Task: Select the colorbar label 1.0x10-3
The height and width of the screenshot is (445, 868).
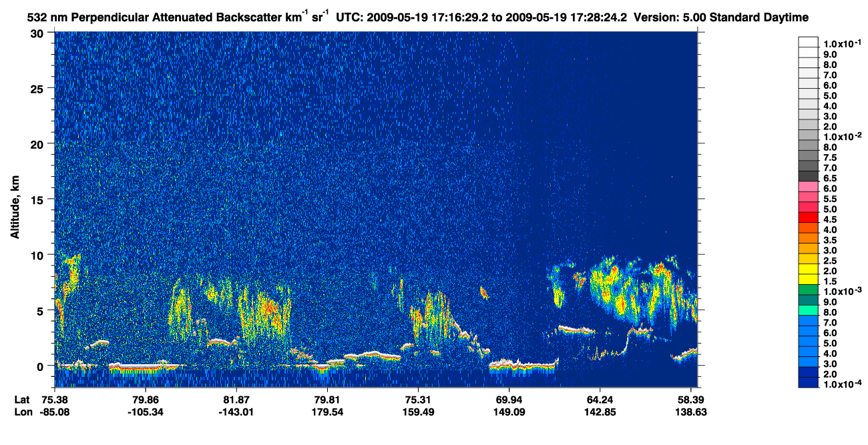Action: pyautogui.click(x=842, y=292)
